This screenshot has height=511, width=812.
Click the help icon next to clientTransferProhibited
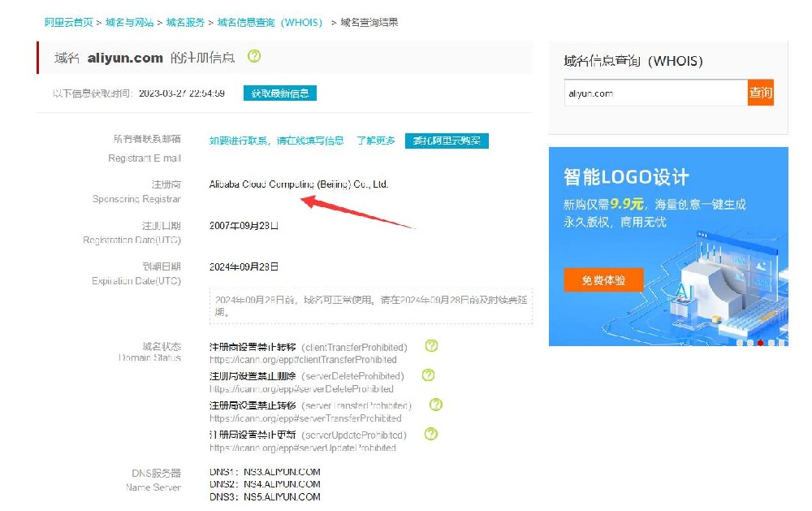pyautogui.click(x=431, y=346)
